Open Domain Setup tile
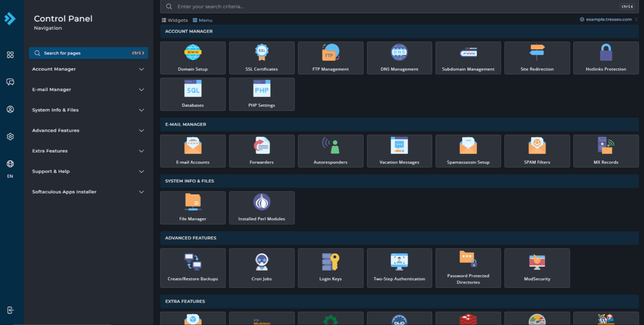 (x=193, y=58)
